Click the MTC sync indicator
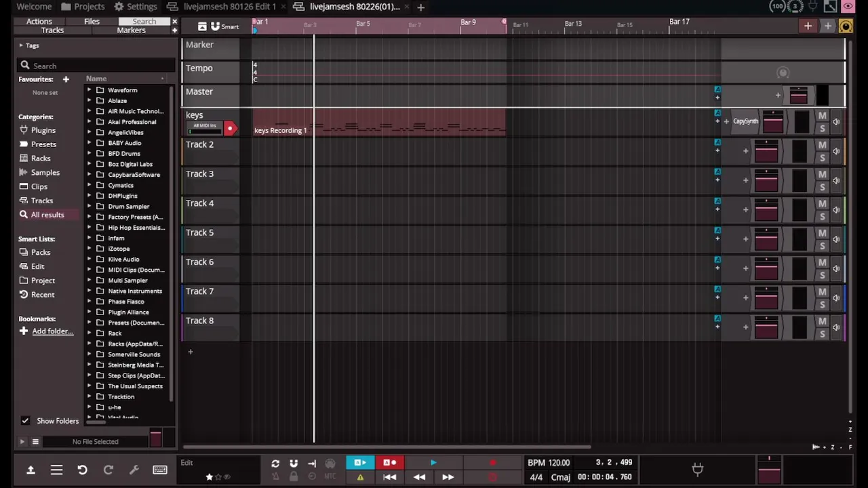The width and height of the screenshot is (868, 488). click(330, 477)
